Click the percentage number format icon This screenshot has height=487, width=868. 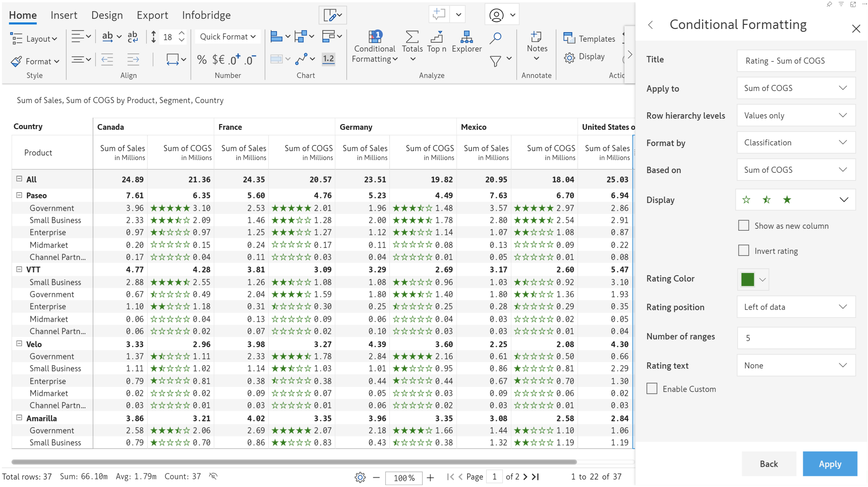[201, 60]
